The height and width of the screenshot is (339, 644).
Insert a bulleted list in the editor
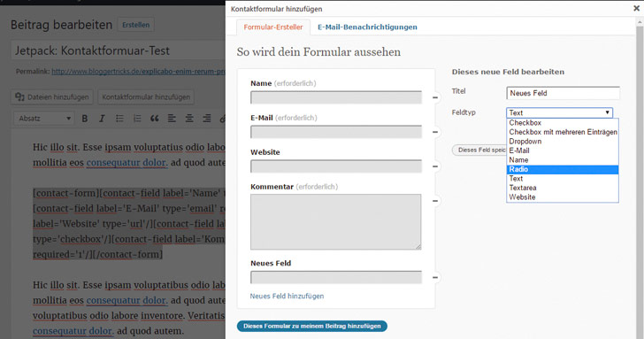coord(119,119)
